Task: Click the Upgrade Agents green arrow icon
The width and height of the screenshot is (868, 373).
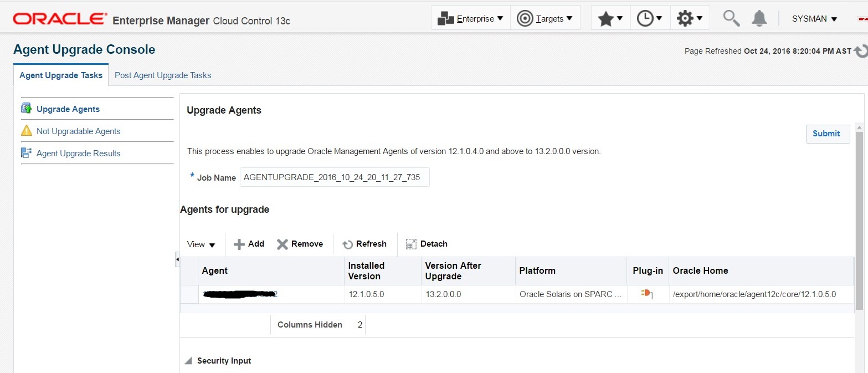Action: pyautogui.click(x=27, y=109)
